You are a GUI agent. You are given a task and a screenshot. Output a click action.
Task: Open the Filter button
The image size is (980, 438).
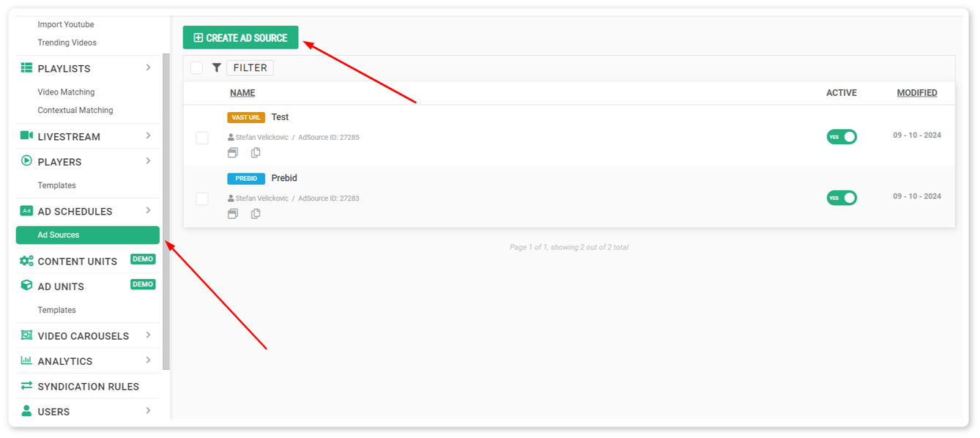click(250, 67)
